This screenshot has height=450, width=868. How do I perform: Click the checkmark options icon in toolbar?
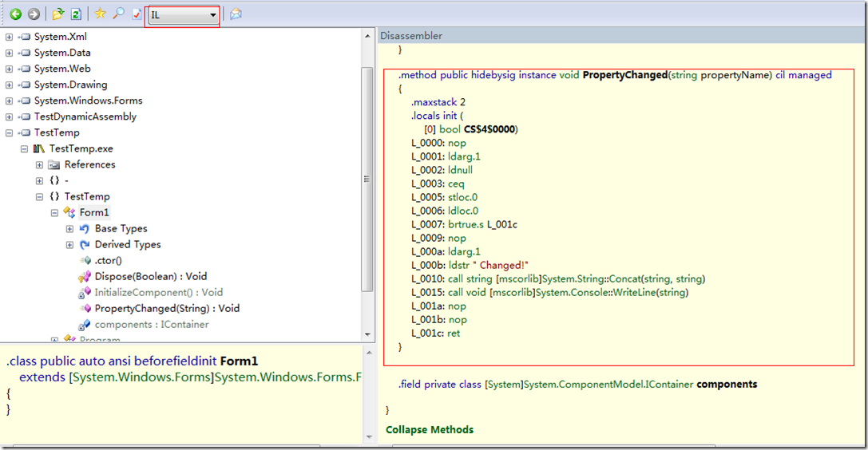[137, 15]
